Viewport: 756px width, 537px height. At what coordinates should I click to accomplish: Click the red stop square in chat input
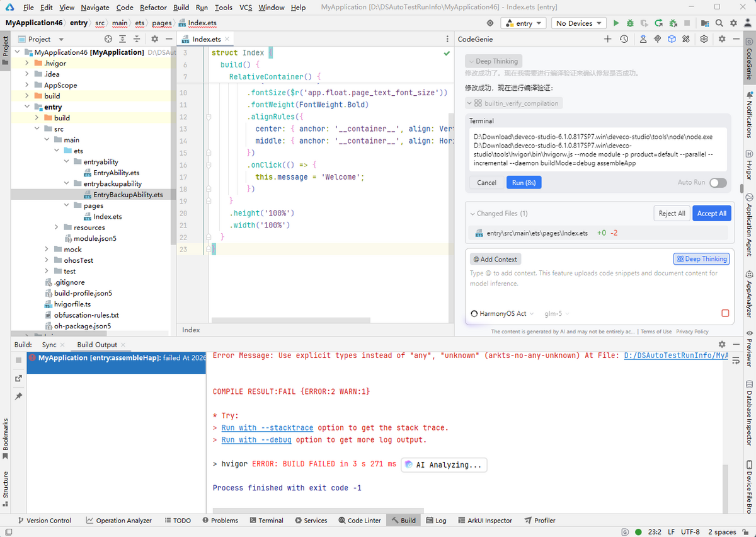[725, 313]
